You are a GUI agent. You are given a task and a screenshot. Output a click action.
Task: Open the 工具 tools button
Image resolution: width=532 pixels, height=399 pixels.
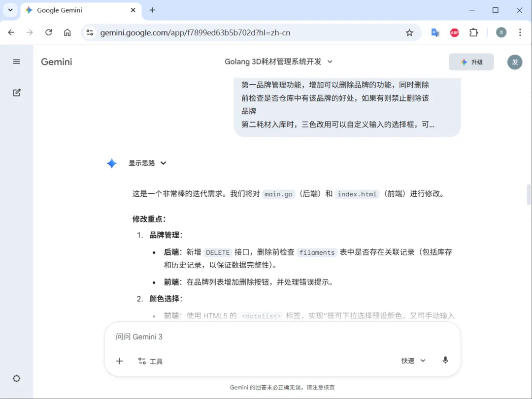150,362
